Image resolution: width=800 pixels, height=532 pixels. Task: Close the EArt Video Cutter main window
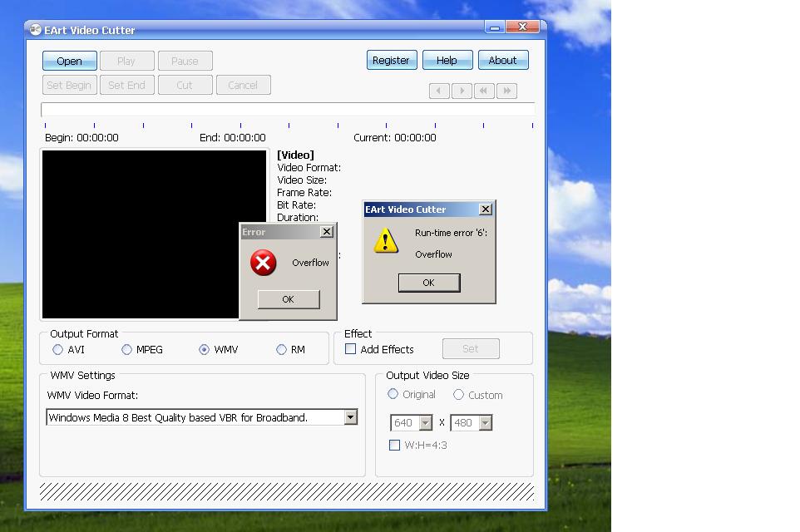pyautogui.click(x=522, y=27)
